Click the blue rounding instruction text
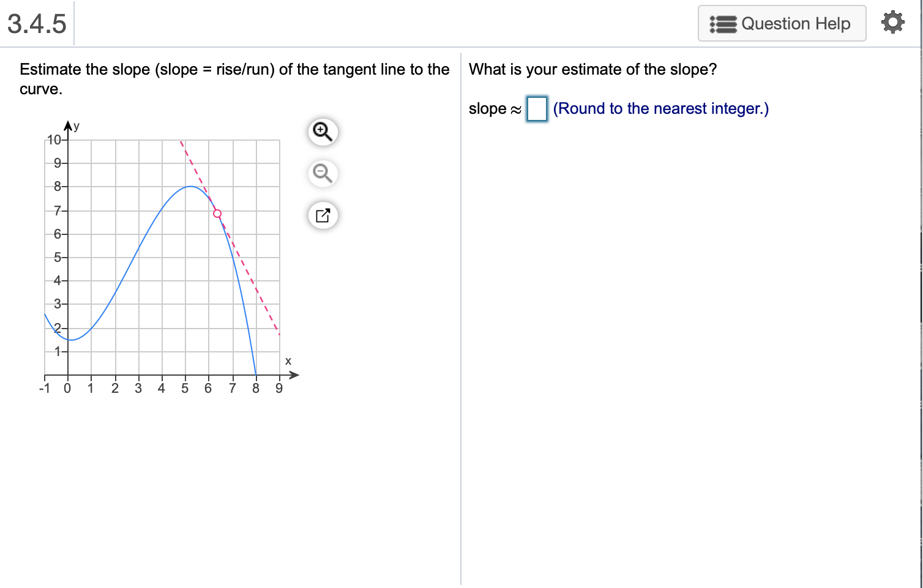The image size is (923, 588). point(661,108)
